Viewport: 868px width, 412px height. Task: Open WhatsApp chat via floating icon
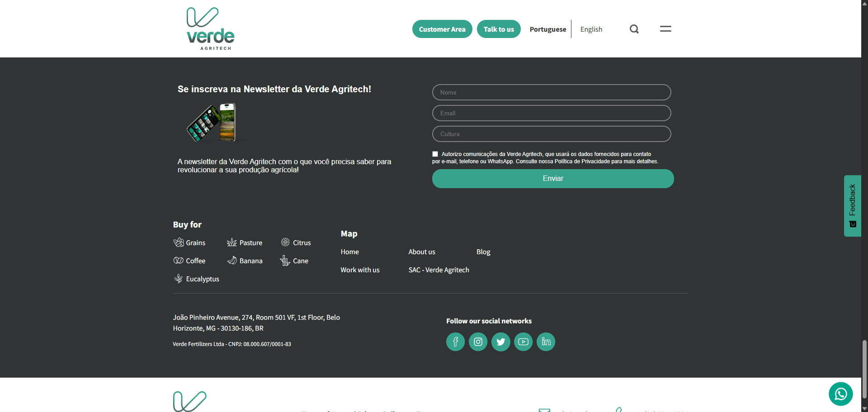coord(840,394)
